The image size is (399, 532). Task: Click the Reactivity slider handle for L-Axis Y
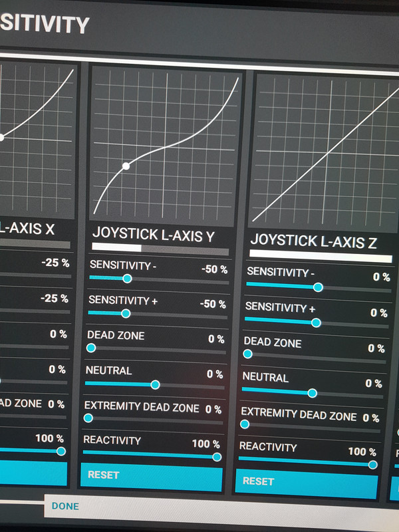pos(217,457)
